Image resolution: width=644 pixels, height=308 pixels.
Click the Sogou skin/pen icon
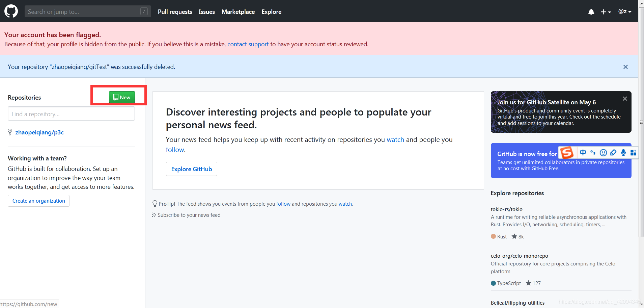[x=613, y=153]
